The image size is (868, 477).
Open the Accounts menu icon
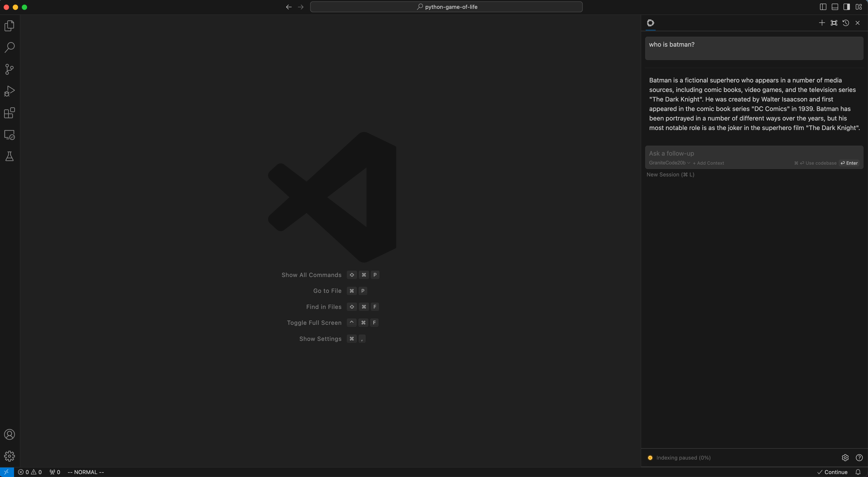click(x=10, y=434)
